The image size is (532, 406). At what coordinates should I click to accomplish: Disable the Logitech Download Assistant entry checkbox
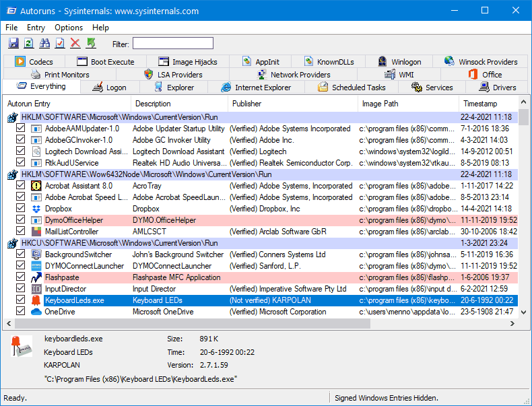[20, 151]
